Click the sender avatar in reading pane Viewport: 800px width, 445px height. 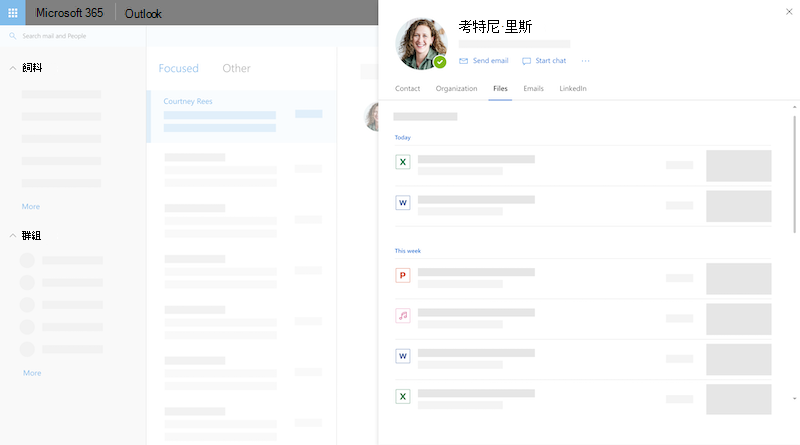371,116
